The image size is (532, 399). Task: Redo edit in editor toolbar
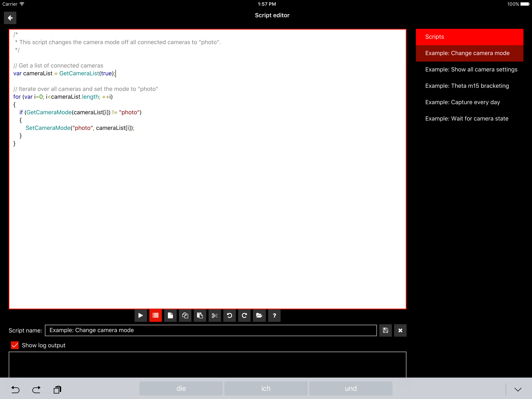point(244,315)
